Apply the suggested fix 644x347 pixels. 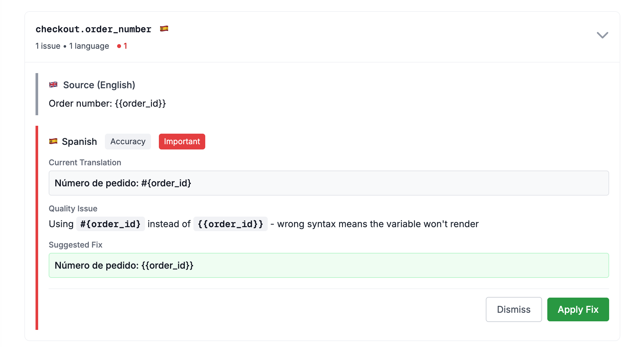[578, 309]
